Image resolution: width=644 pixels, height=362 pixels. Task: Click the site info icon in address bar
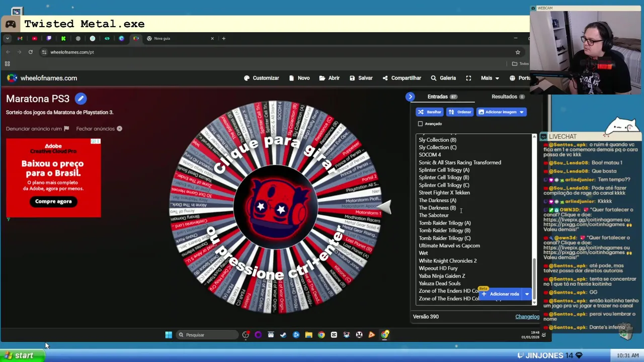(44, 52)
